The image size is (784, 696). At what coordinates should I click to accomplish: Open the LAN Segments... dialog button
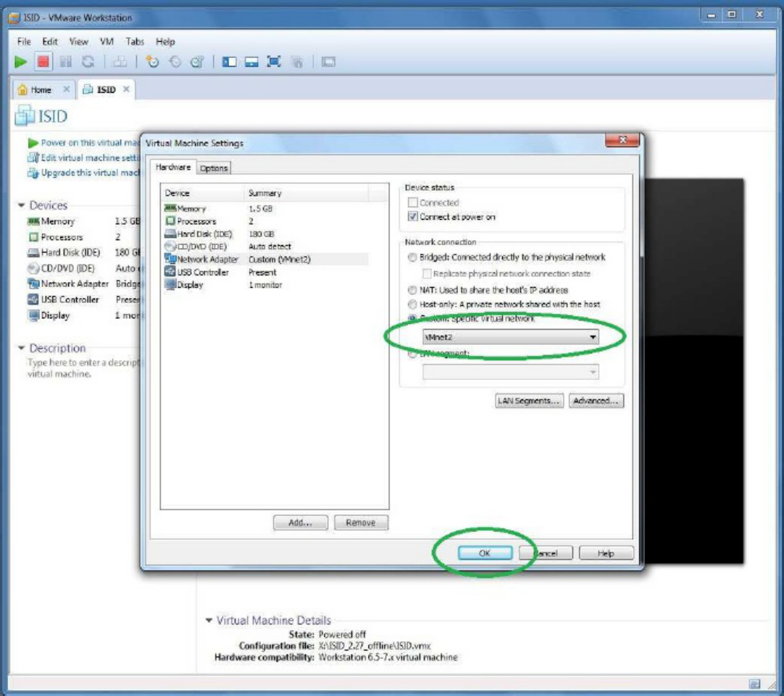point(529,401)
